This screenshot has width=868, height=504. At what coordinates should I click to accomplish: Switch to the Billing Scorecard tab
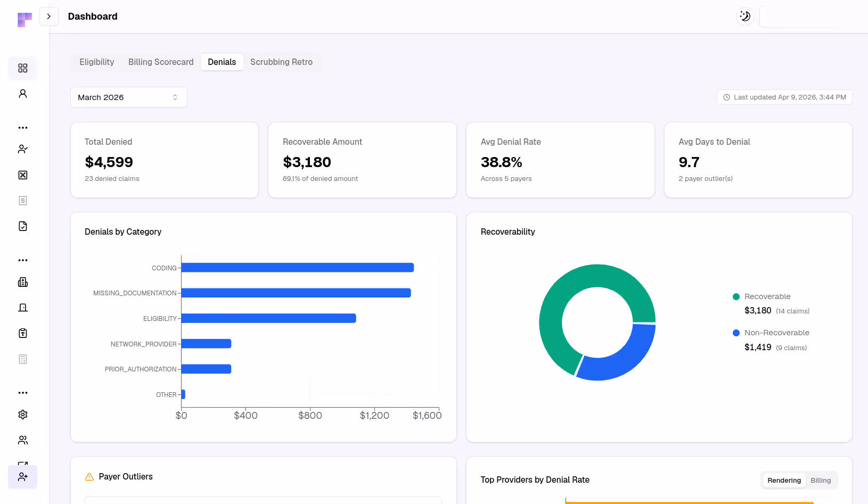(x=160, y=62)
